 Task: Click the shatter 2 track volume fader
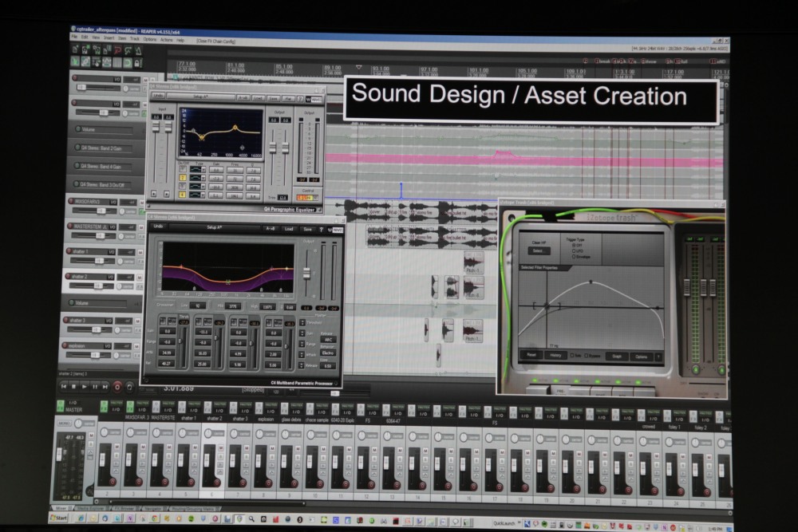tap(98, 286)
